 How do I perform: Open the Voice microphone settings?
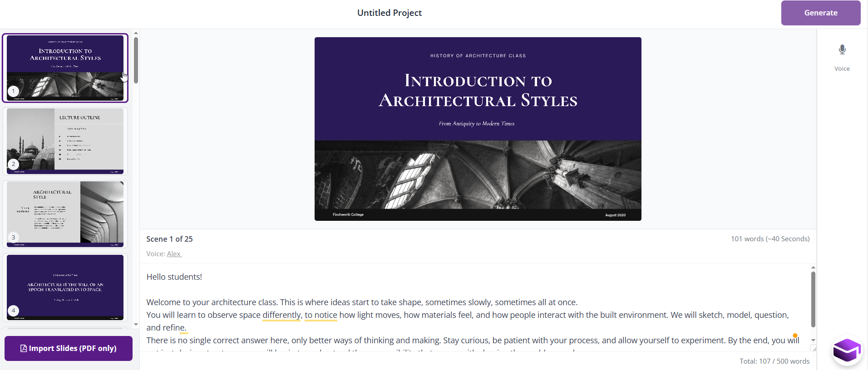pos(842,50)
